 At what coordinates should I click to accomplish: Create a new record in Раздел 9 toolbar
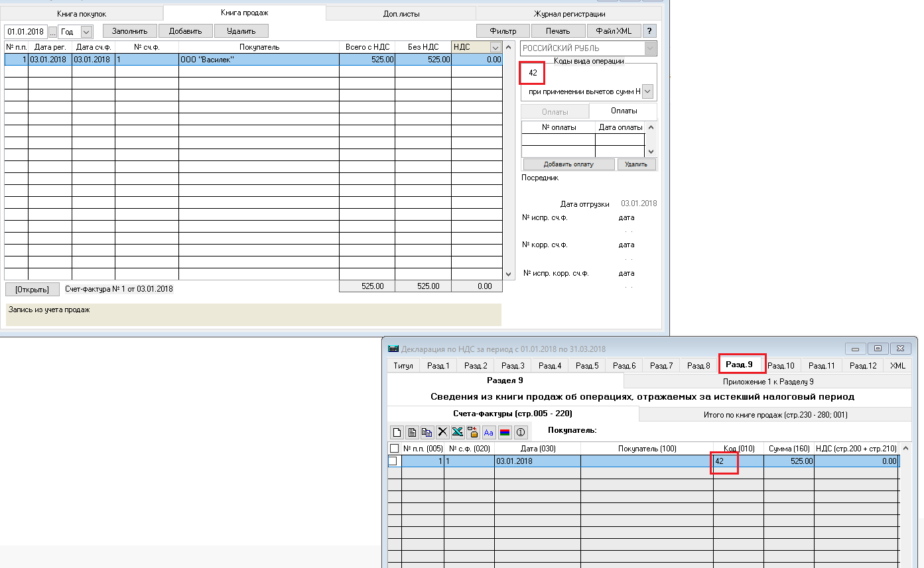397,432
